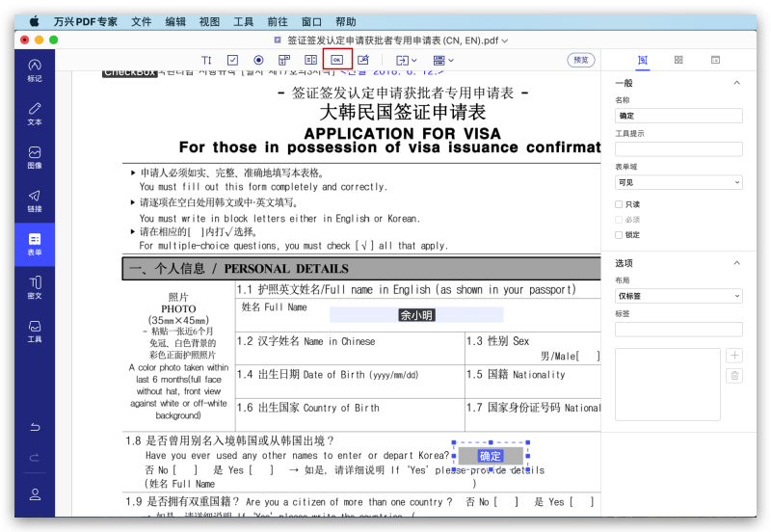Collapse the 一般 general section
The image size is (771, 532).
[x=737, y=83]
